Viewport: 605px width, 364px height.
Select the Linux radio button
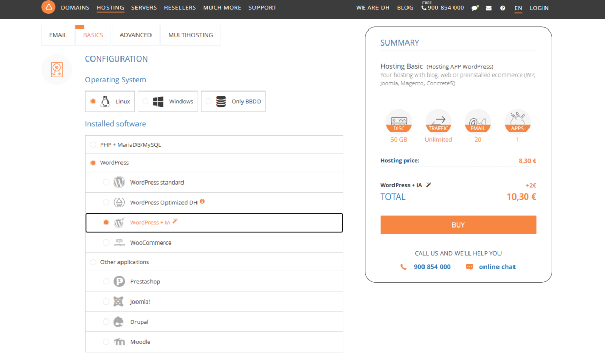pyautogui.click(x=93, y=101)
